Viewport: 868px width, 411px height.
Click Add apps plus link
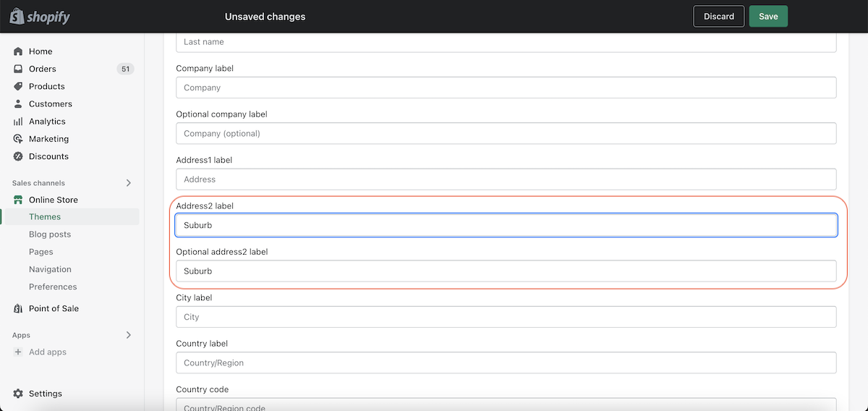coord(41,352)
